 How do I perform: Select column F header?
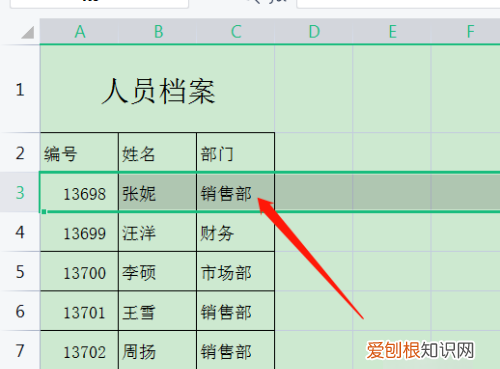[466, 32]
